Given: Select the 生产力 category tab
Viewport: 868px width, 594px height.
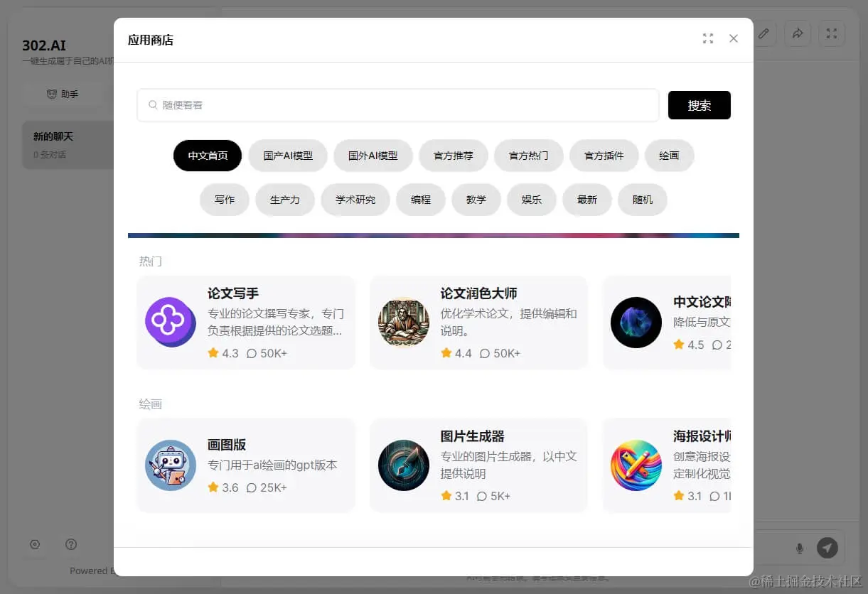Looking at the screenshot, I should (285, 200).
